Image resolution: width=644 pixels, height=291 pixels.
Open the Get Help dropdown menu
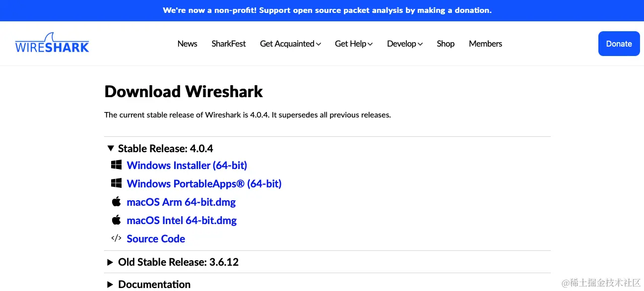pos(354,44)
